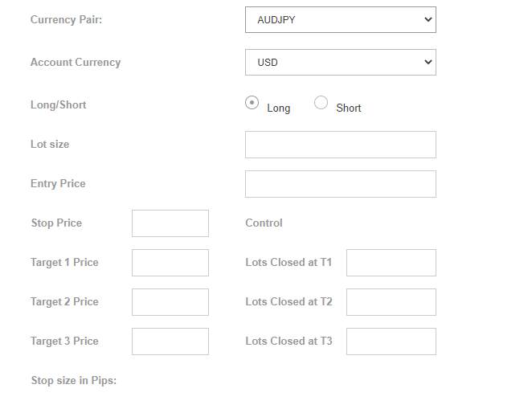This screenshot has height=409, width=532.
Task: Focus the Stop Price input box
Action: 170,223
